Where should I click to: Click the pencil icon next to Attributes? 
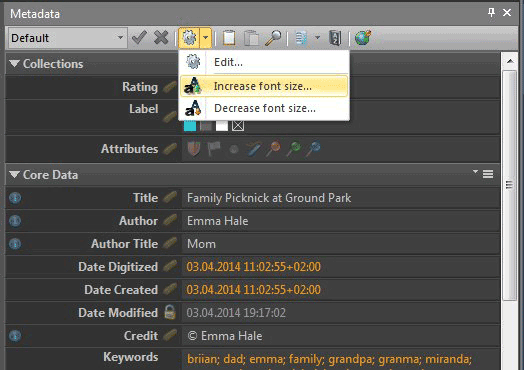tap(170, 149)
